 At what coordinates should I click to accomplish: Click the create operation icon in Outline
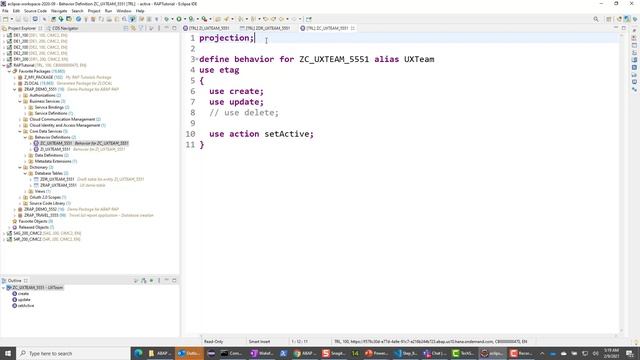tap(15, 293)
